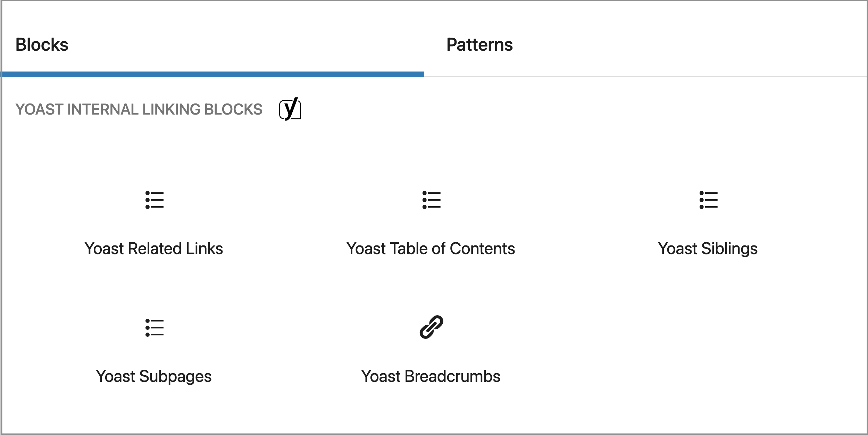Click the Yoast Subpages list icon
The width and height of the screenshot is (868, 435).
154,328
